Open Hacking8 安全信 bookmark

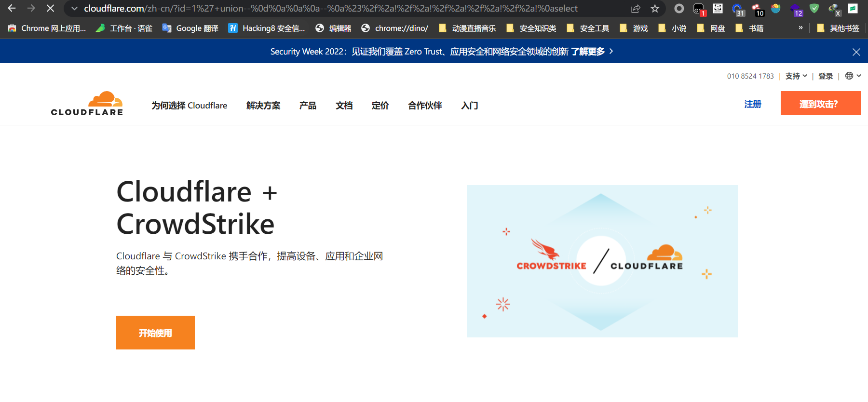267,28
